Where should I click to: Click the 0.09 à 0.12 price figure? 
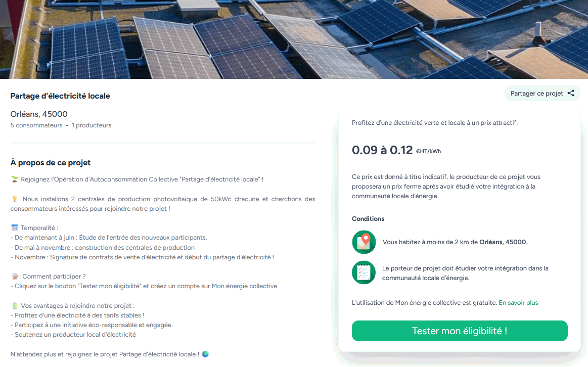pos(382,150)
